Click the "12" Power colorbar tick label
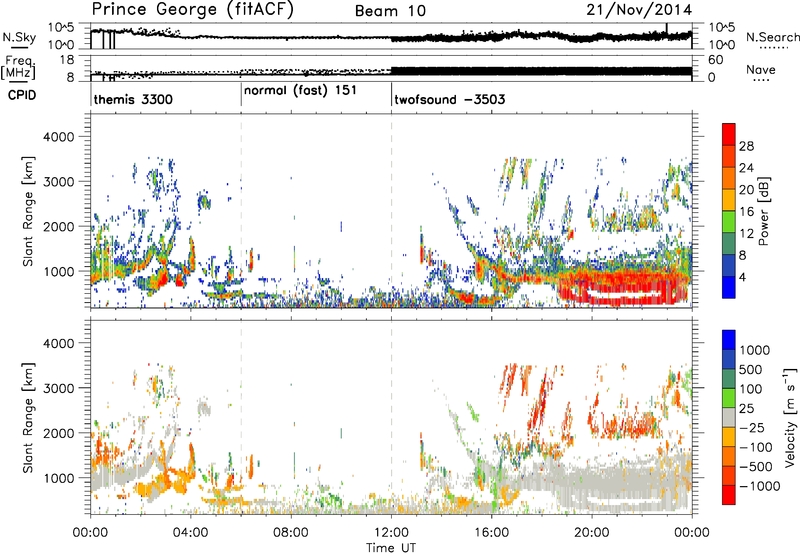800x554 pixels. pyautogui.click(x=746, y=234)
